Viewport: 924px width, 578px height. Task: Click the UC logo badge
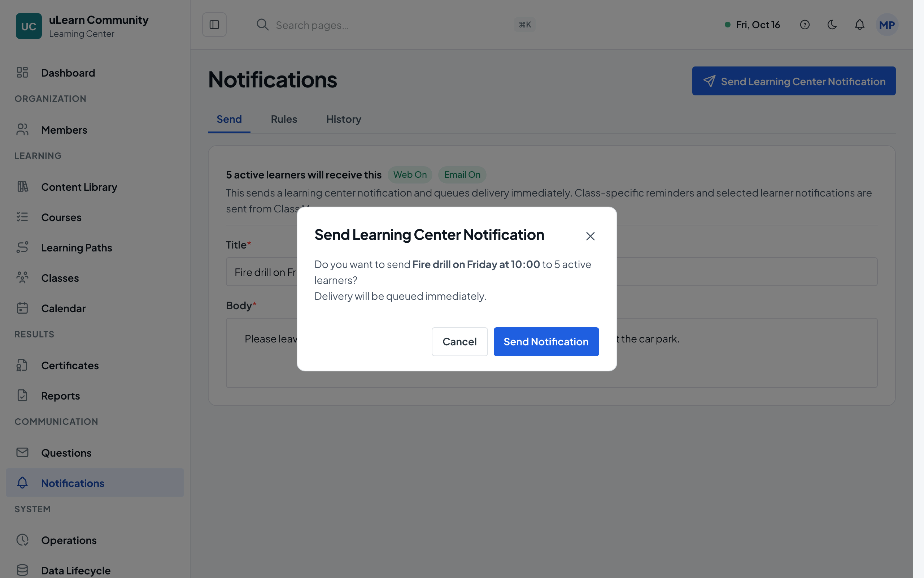(x=29, y=26)
